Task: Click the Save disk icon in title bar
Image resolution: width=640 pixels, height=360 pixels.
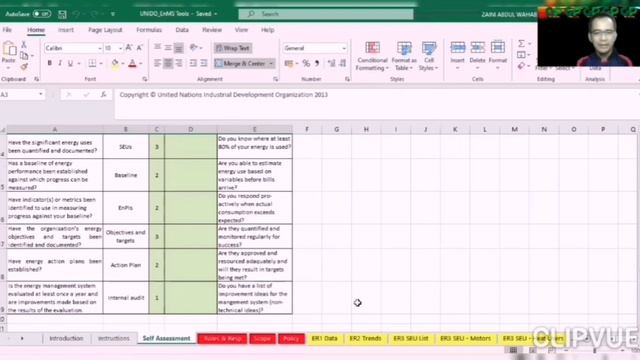Action: [x=62, y=14]
